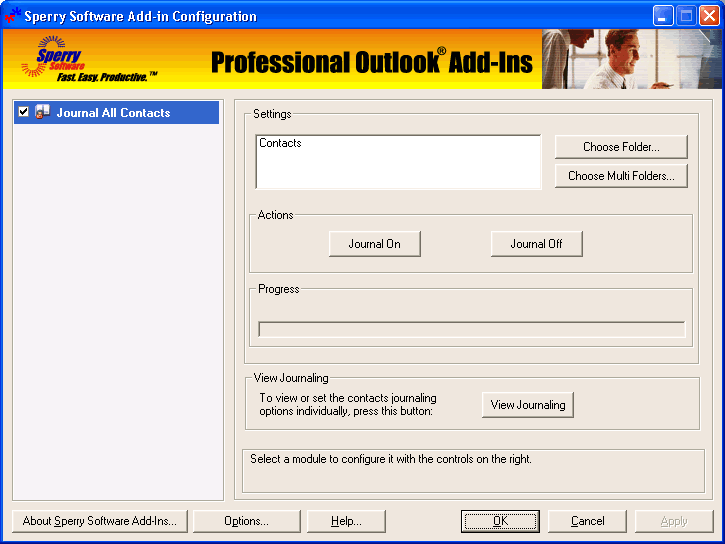Click the businessman photo in the banner
Screen dimensions: 725x544
(x=632, y=59)
